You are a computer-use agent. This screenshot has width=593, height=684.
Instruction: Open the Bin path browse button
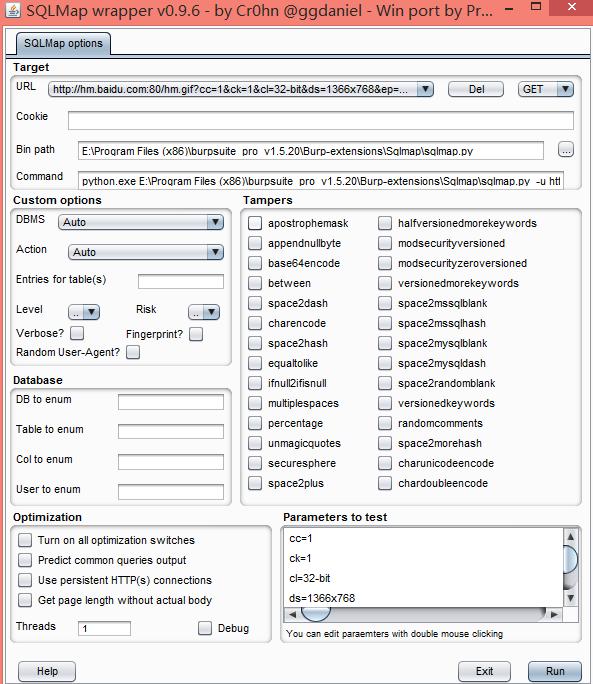[x=566, y=150]
